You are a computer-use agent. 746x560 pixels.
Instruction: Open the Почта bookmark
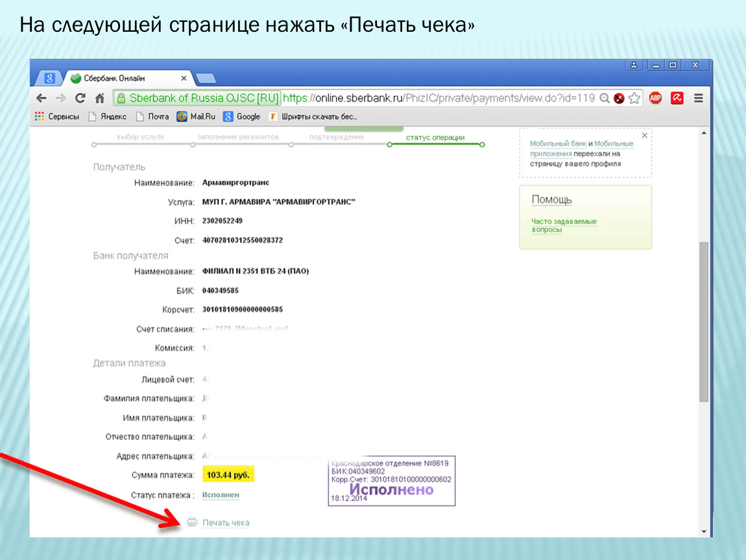tap(152, 116)
